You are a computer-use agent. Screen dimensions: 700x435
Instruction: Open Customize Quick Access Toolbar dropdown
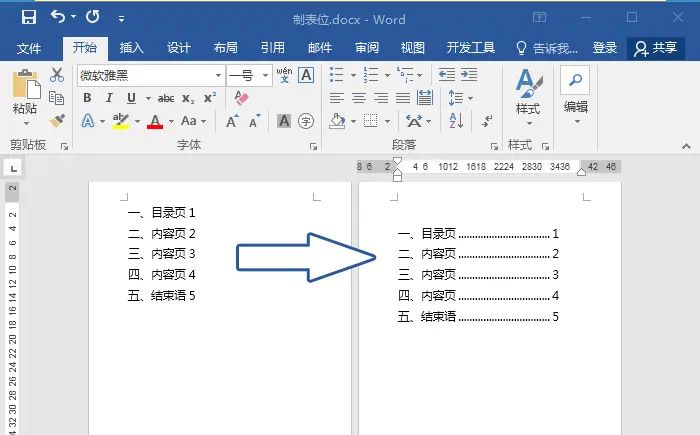click(x=121, y=19)
